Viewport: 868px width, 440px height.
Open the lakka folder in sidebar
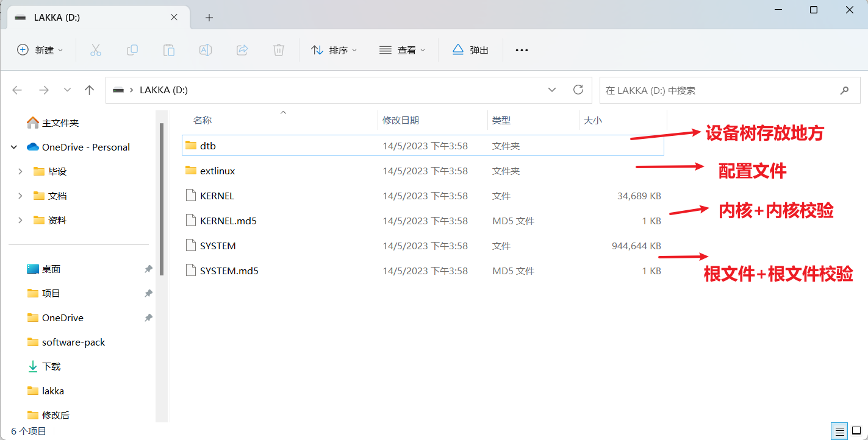52,391
